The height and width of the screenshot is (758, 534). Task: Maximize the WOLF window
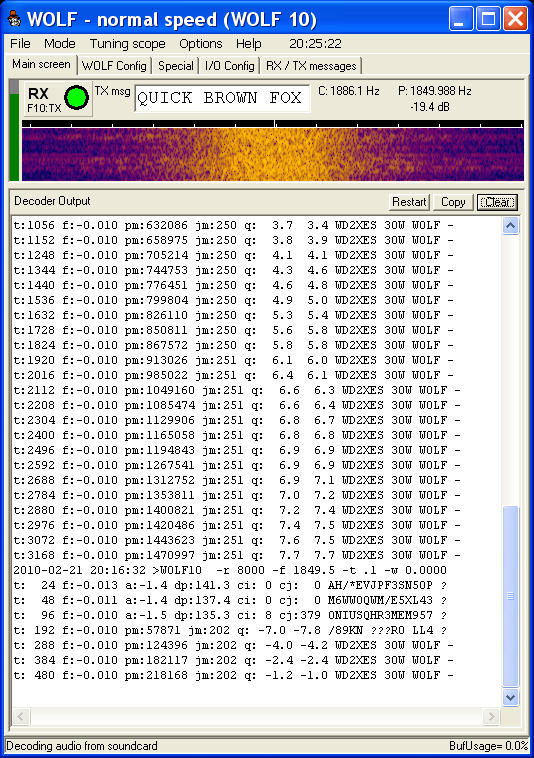[488, 19]
